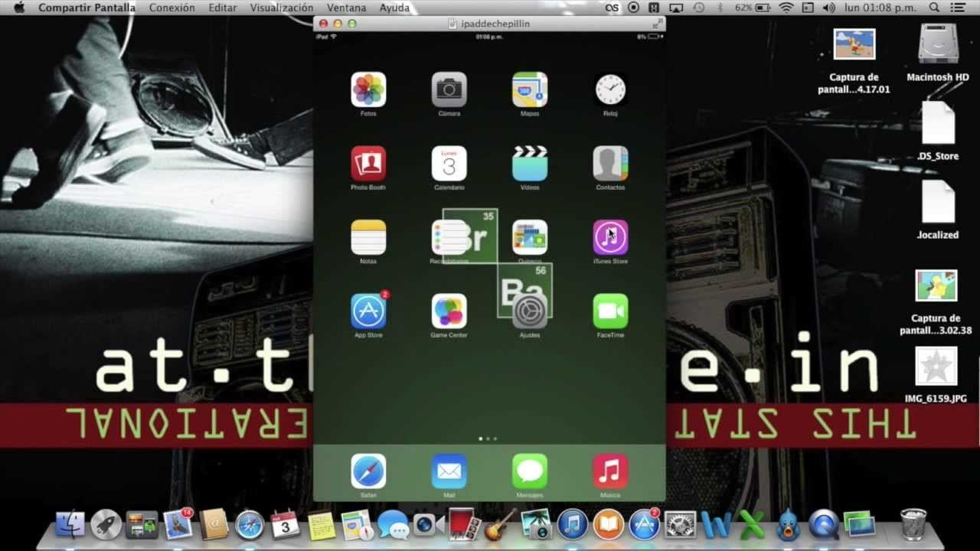Open Mail in the iPad dock
Viewport: 980px width, 551px height.
(449, 471)
